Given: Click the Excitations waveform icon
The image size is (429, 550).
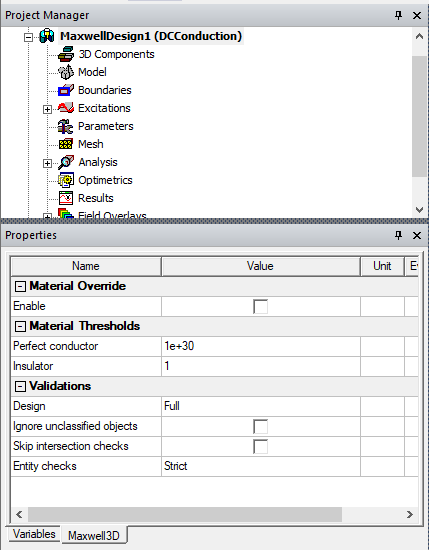Looking at the screenshot, I should pyautogui.click(x=66, y=108).
